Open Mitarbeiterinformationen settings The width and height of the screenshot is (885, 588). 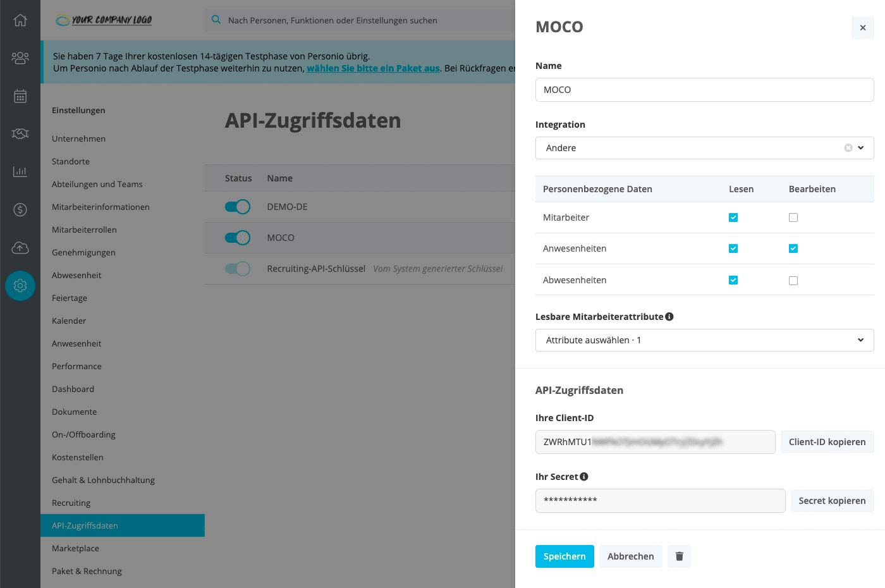coord(101,207)
